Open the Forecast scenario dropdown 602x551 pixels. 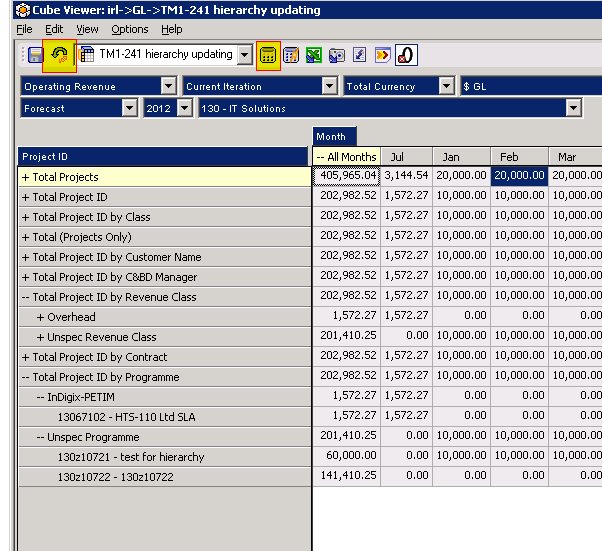click(x=130, y=108)
